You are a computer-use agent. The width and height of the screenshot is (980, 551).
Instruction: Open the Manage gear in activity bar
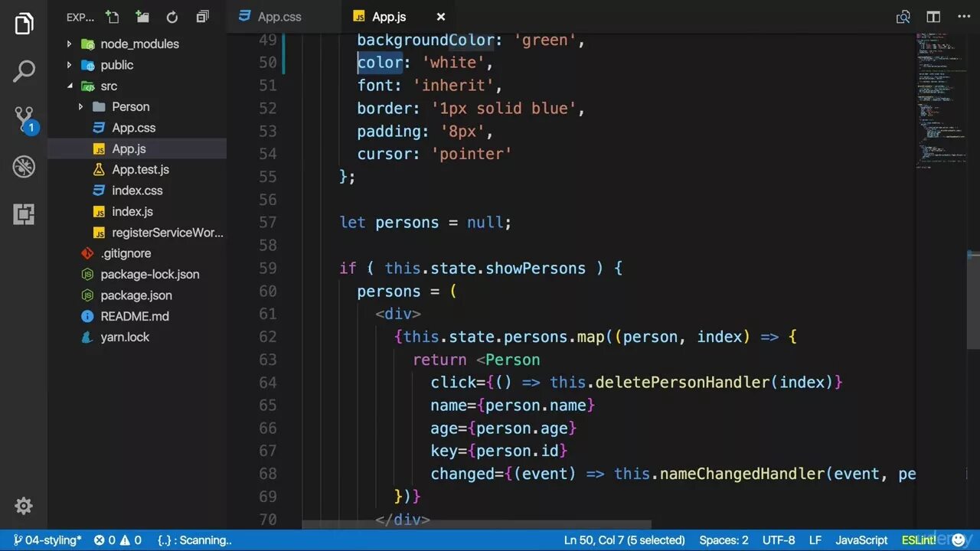(24, 506)
